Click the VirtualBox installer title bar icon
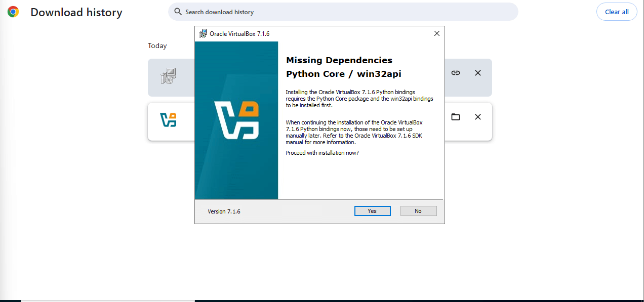Image resolution: width=644 pixels, height=302 pixels. pos(203,33)
